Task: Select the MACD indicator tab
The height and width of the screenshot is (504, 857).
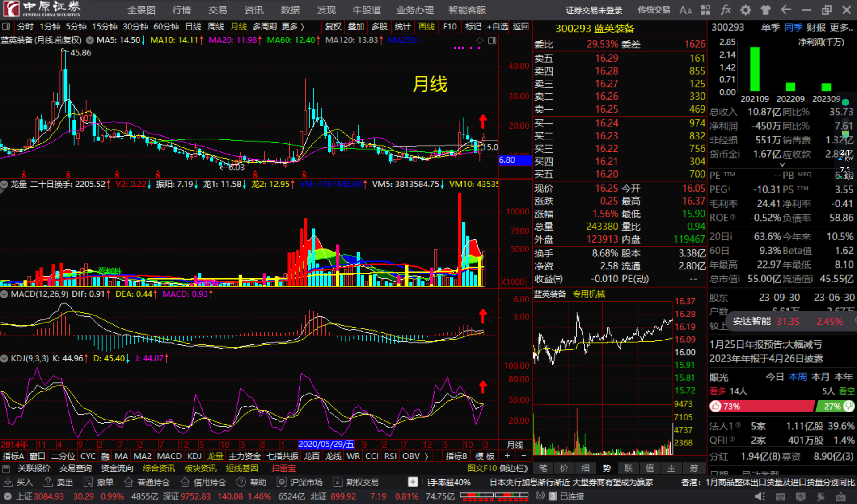Action: (169, 456)
